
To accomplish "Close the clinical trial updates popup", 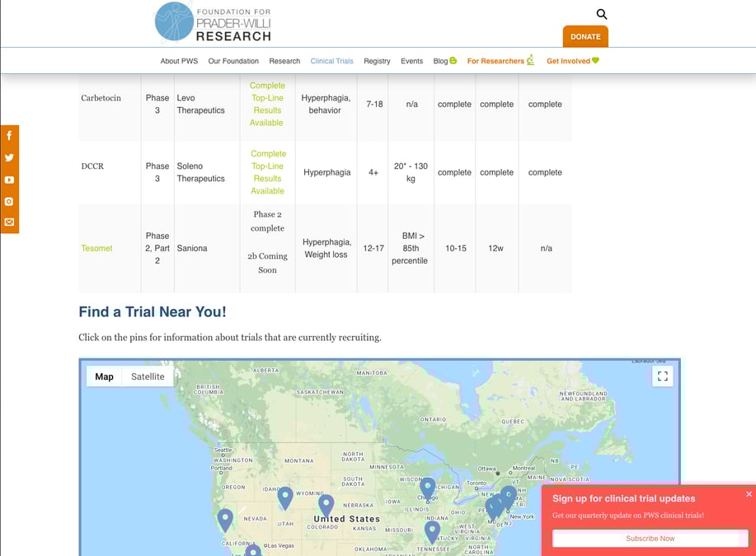I will 749,494.
